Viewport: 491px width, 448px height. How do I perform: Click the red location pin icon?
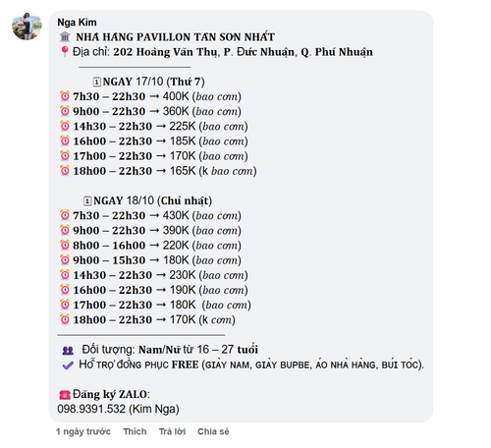tap(65, 51)
